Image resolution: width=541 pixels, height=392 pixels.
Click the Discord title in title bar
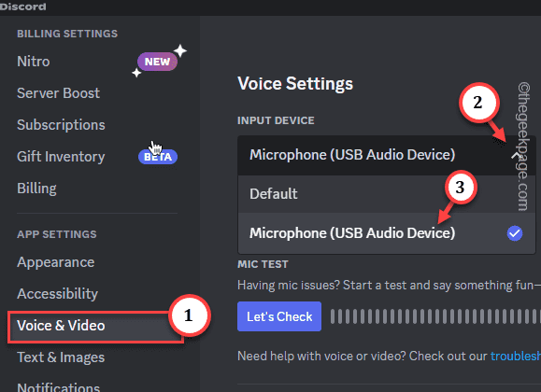22,7
